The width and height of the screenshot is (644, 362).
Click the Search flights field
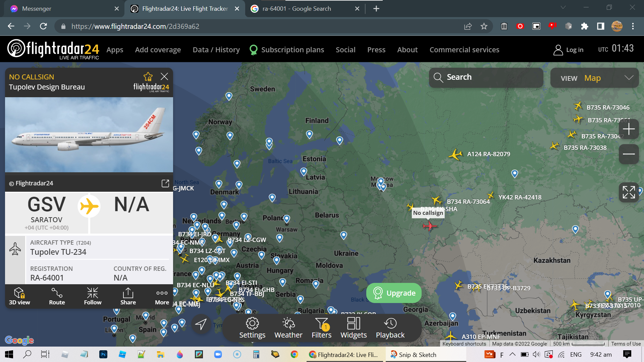pyautogui.click(x=486, y=77)
